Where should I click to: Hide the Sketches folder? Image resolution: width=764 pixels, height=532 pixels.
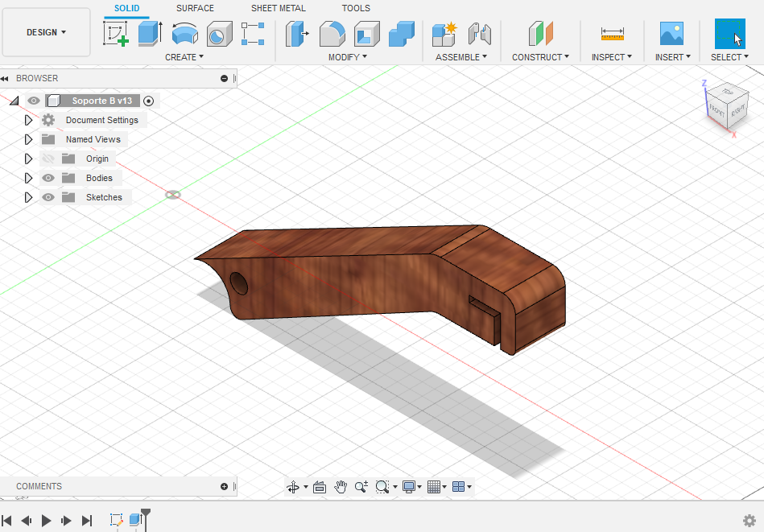point(47,197)
